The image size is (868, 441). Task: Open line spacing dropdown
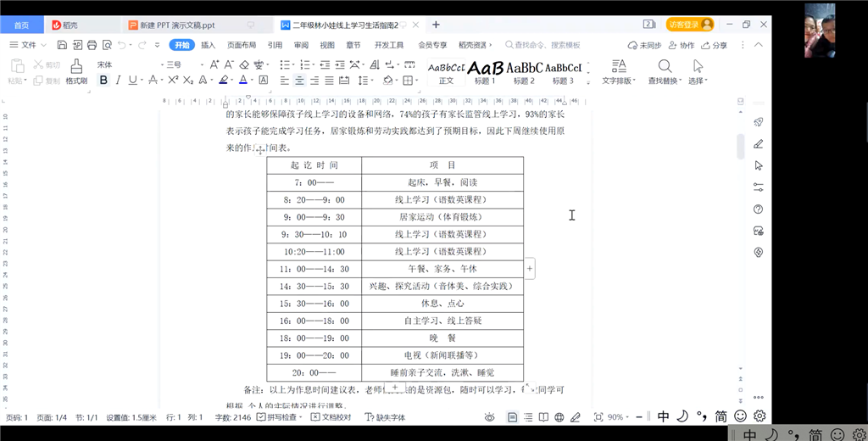[x=371, y=81]
